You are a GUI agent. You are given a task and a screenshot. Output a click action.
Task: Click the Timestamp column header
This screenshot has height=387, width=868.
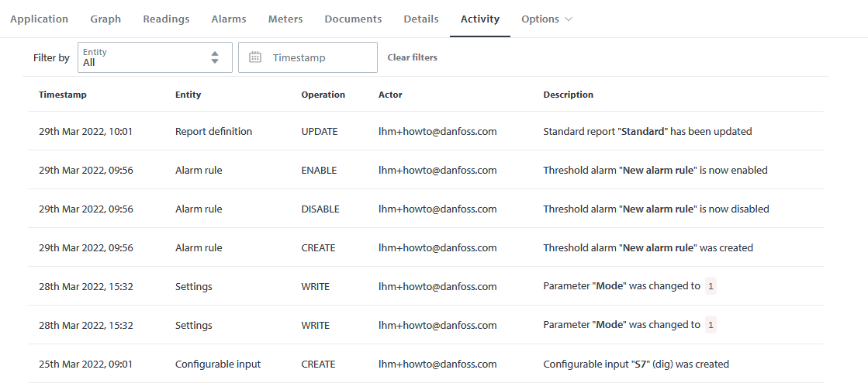(x=63, y=95)
